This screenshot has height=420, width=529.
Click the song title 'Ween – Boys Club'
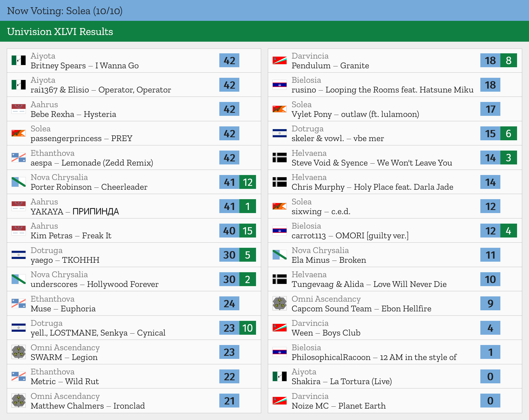point(326,333)
